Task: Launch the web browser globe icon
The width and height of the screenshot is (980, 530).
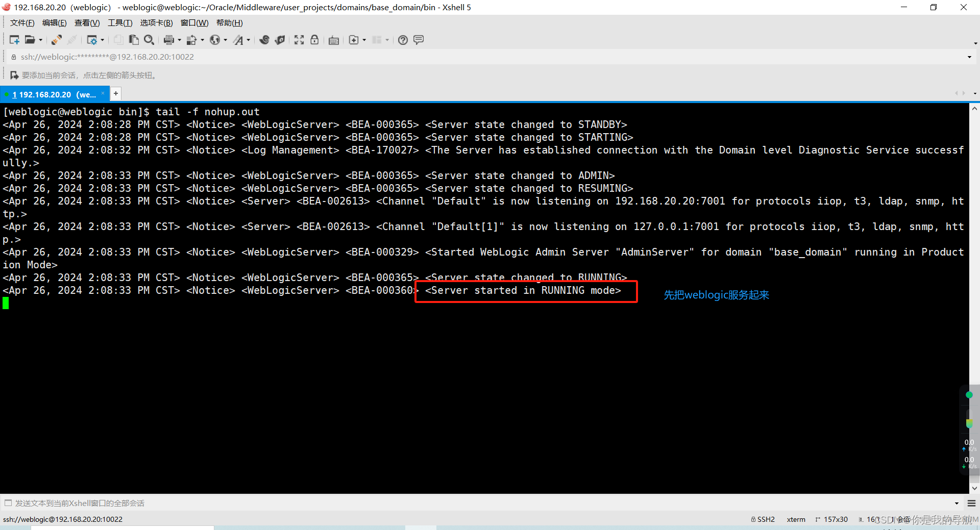Action: 214,40
